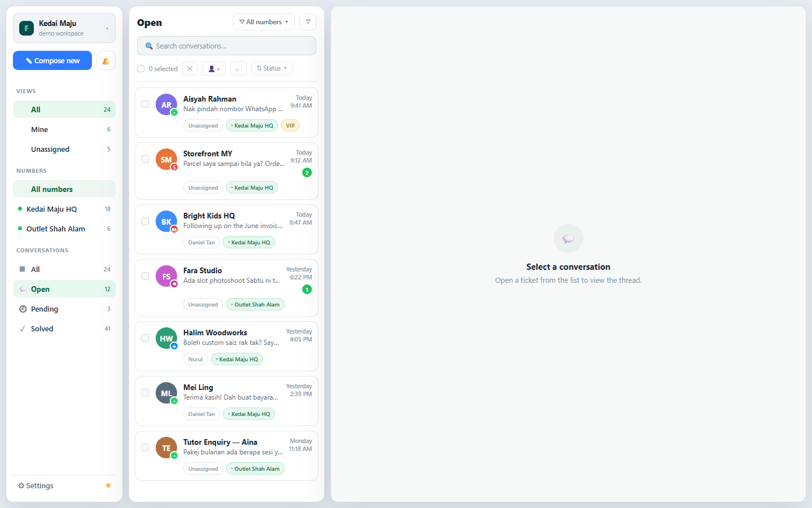Tick the Aisyah Rahman conversation checkbox

point(145,104)
